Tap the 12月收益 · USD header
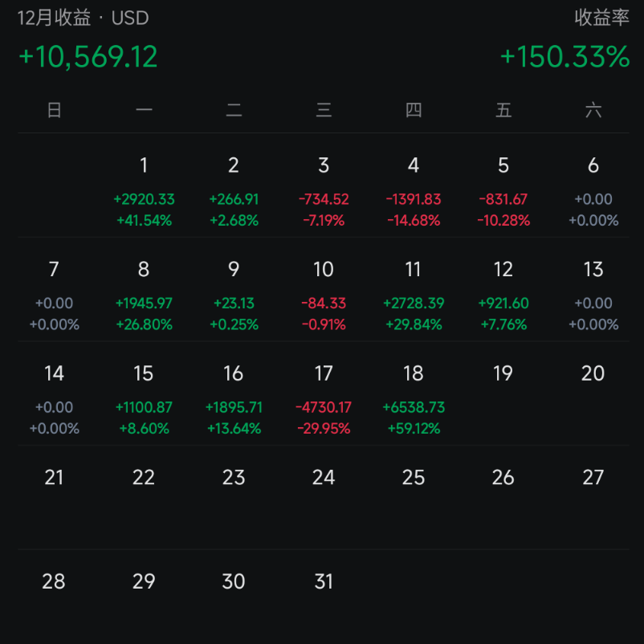The image size is (644, 644). tap(83, 18)
